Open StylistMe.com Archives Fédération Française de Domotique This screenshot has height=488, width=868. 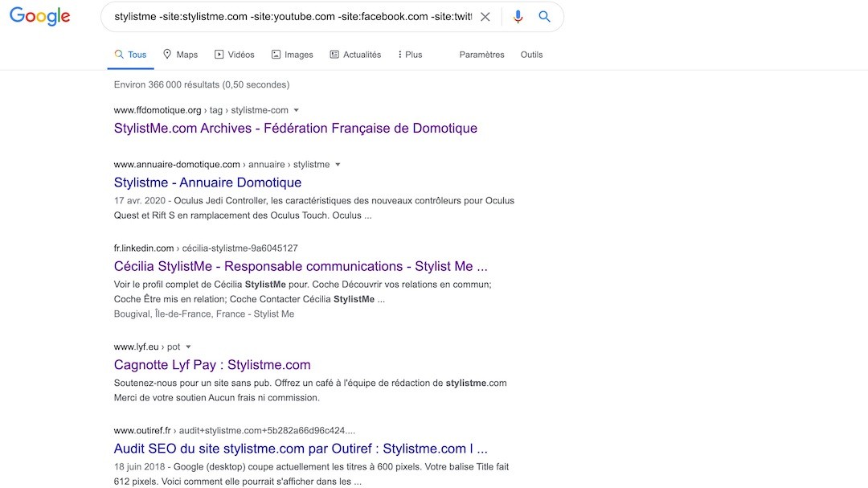click(x=296, y=129)
